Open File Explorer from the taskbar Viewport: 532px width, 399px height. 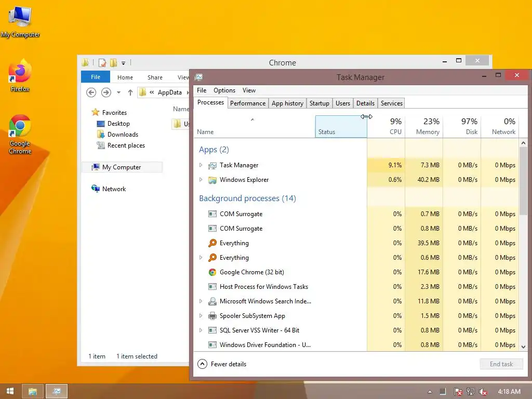coord(33,392)
